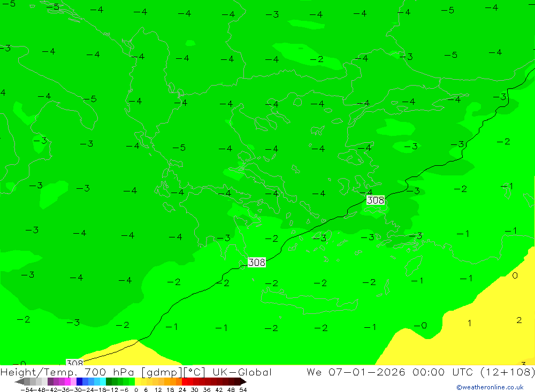Click the '-48' color scale label
Screen dimensions: 535x392
(40, 390)
